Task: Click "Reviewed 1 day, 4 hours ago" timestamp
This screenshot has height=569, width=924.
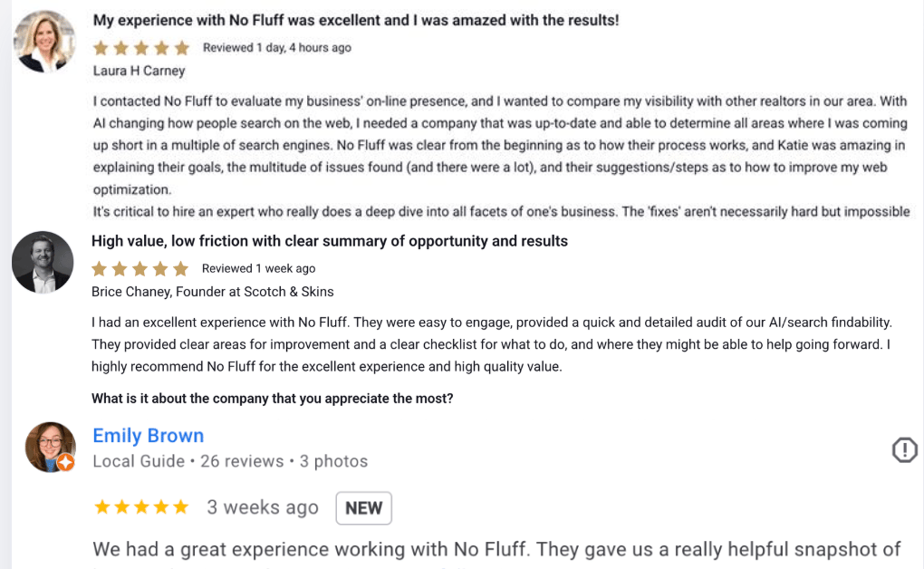Action: 276,48
